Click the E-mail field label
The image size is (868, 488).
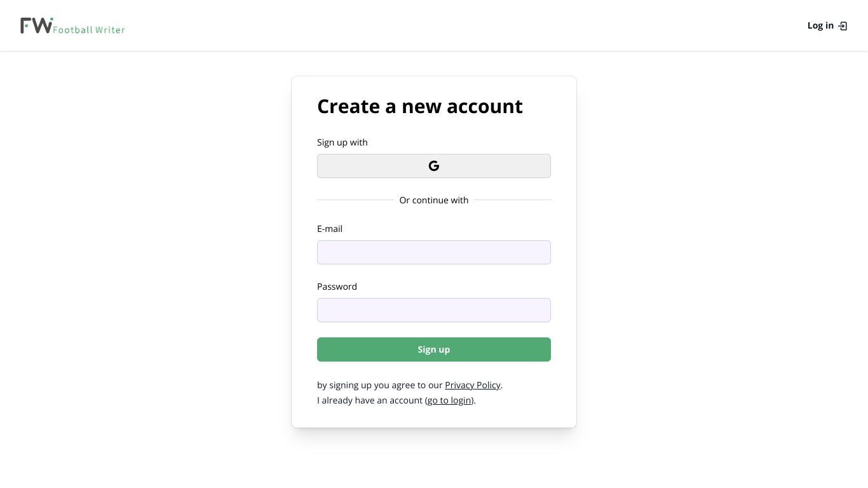[330, 229]
